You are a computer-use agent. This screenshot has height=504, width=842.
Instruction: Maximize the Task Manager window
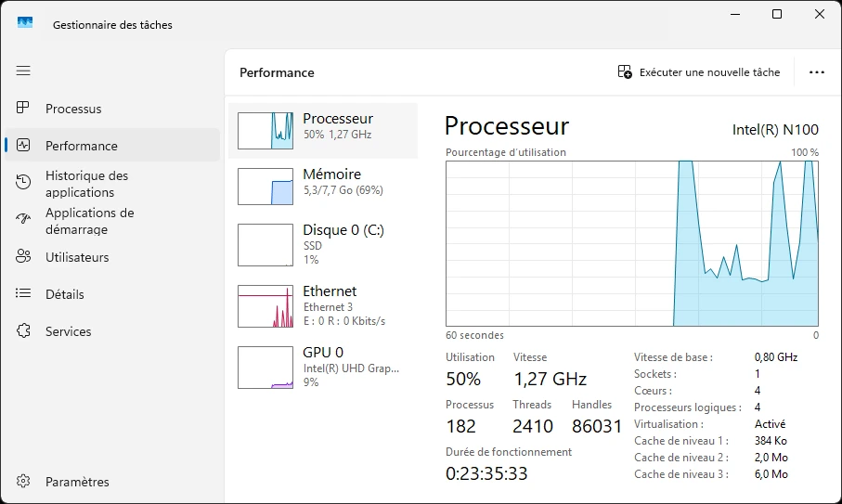point(776,14)
